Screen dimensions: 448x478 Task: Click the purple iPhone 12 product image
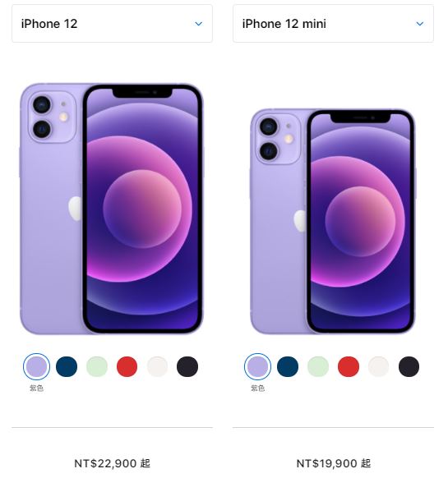tap(112, 209)
